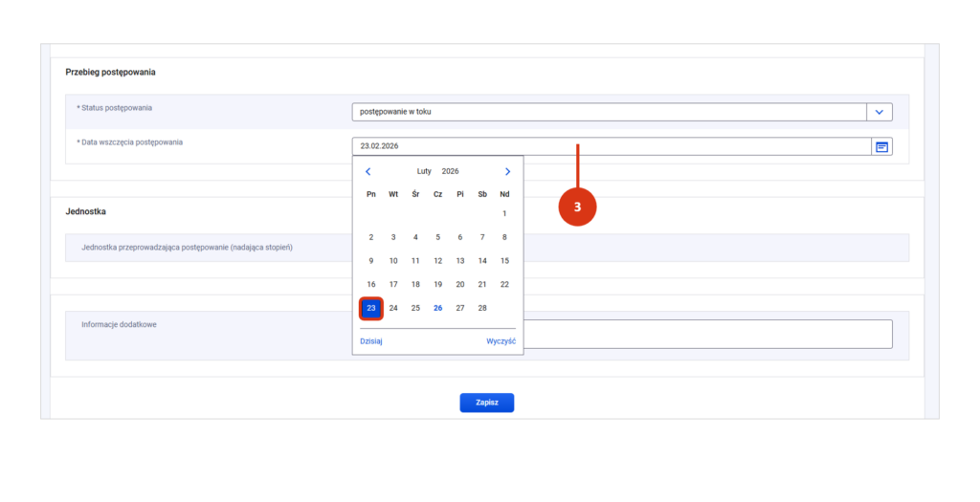This screenshot has width=980, height=502.
Task: Select day 26 in the calendar
Action: (437, 308)
